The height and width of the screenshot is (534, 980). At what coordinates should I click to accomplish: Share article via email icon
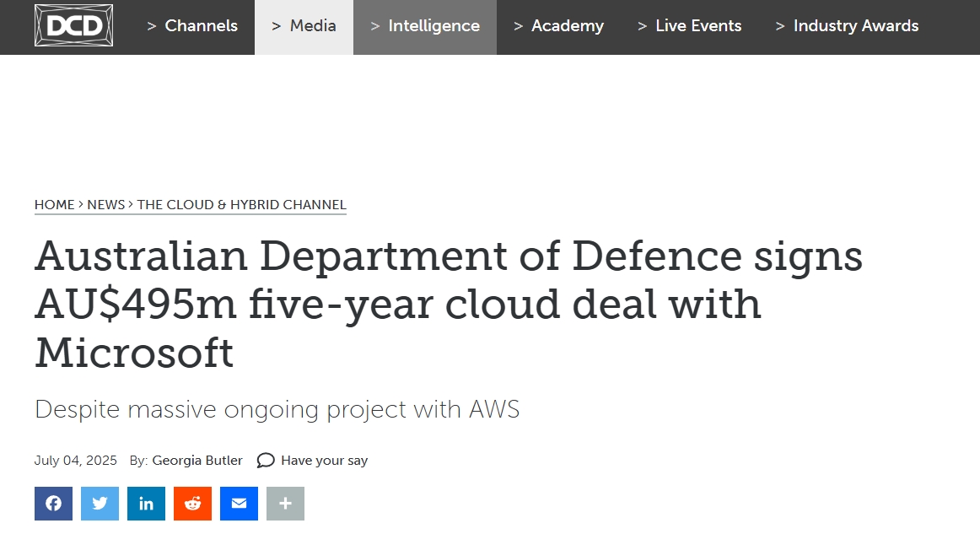point(239,504)
